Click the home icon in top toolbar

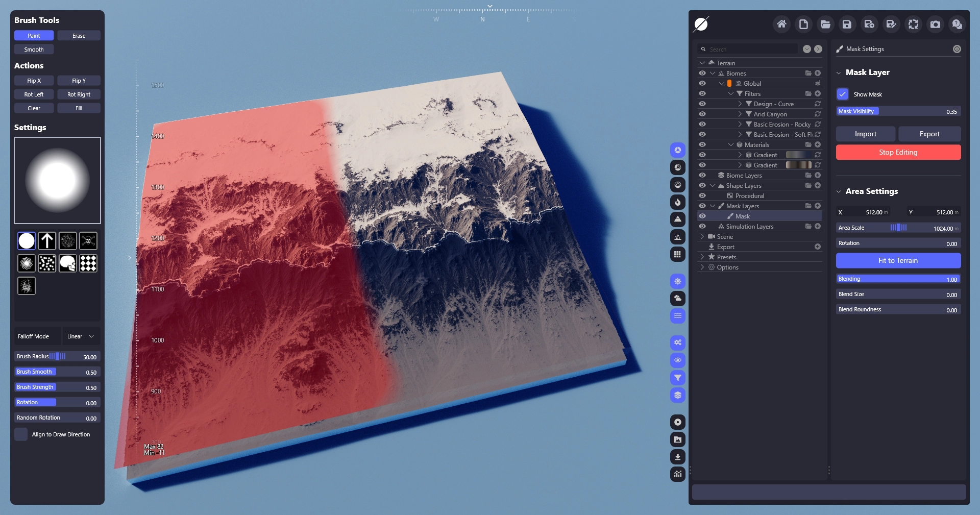tap(781, 24)
